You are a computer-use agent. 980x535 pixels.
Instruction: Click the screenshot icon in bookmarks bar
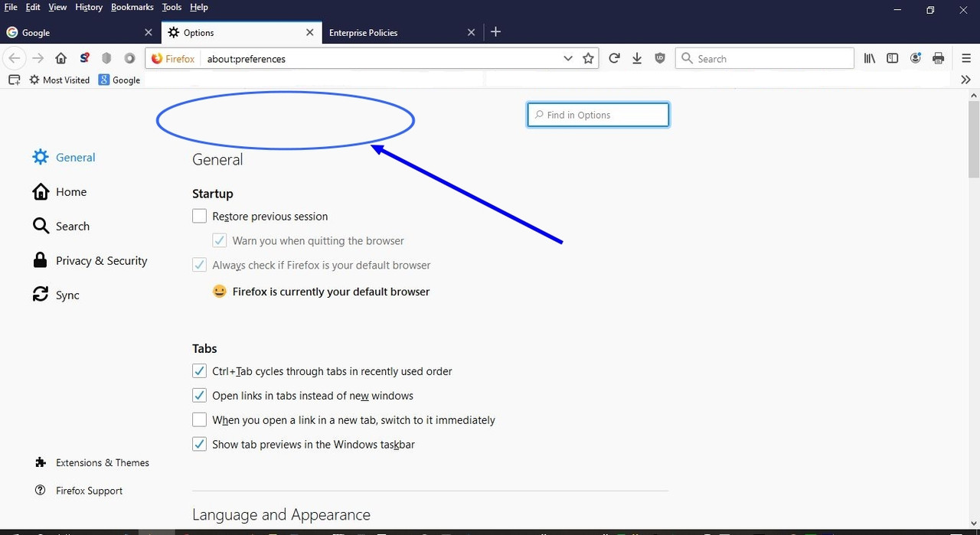pyautogui.click(x=15, y=80)
